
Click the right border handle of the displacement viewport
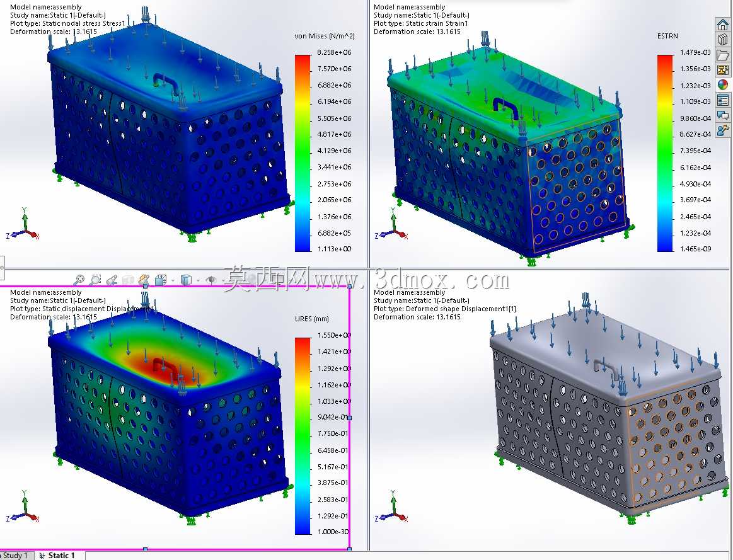click(349, 418)
